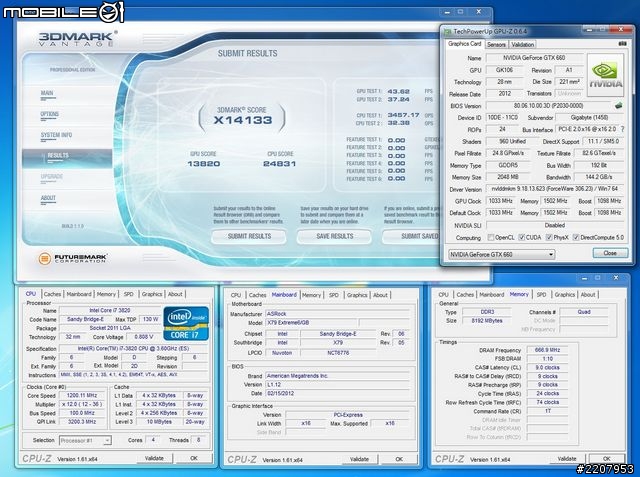The height and width of the screenshot is (477, 640).
Task: Switch to the Sensors tab in GPU-Z
Action: point(496,44)
